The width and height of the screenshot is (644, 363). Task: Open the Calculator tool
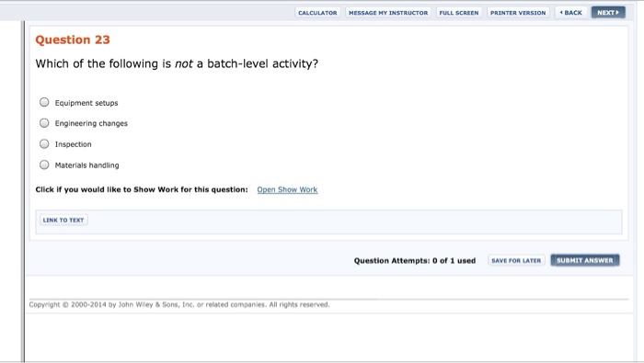(317, 13)
